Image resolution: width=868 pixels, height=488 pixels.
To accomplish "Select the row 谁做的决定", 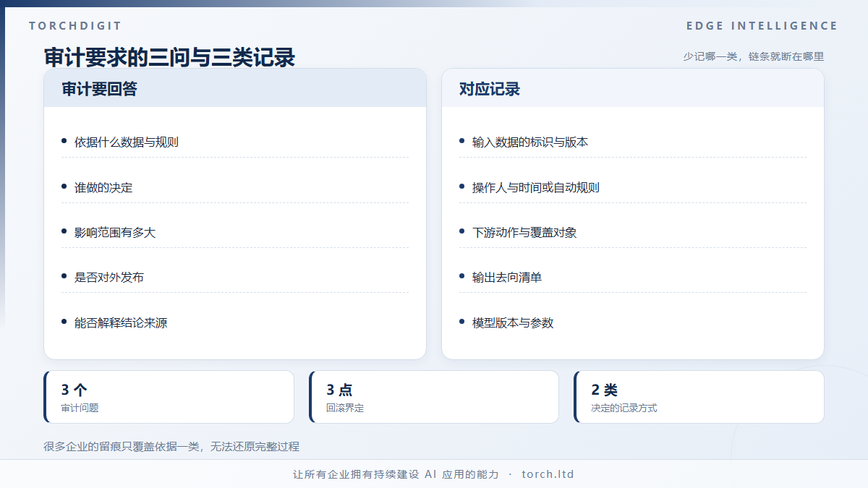I will 235,187.
